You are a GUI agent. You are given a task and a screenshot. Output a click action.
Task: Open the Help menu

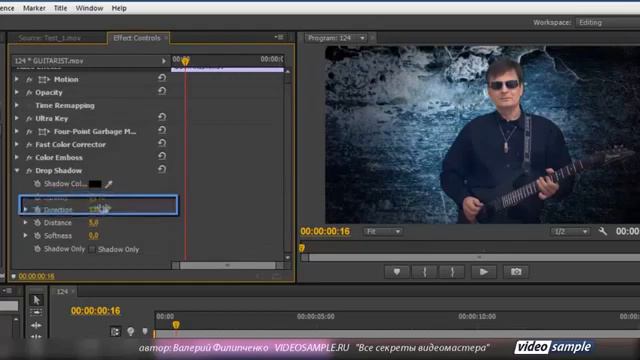[119, 8]
